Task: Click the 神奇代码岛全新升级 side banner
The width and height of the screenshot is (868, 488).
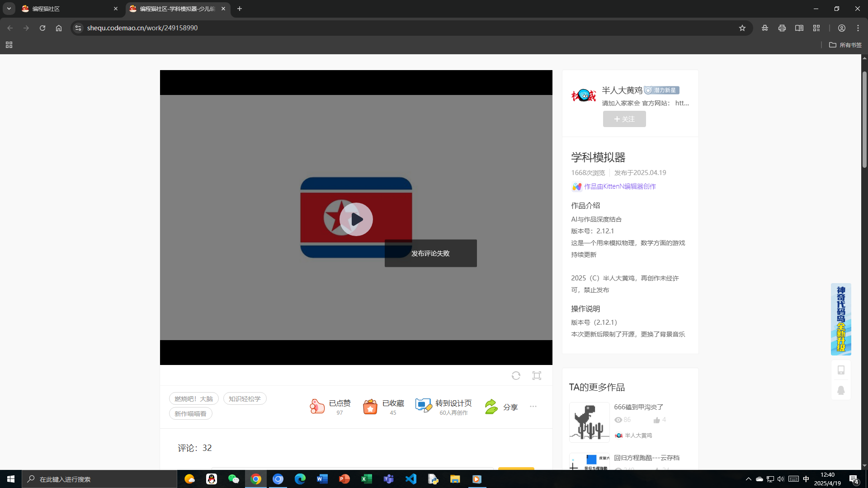Action: (841, 319)
